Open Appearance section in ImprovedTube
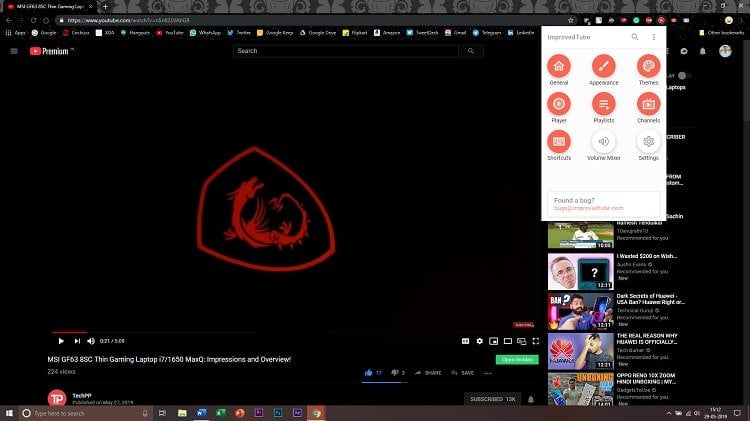 point(604,66)
